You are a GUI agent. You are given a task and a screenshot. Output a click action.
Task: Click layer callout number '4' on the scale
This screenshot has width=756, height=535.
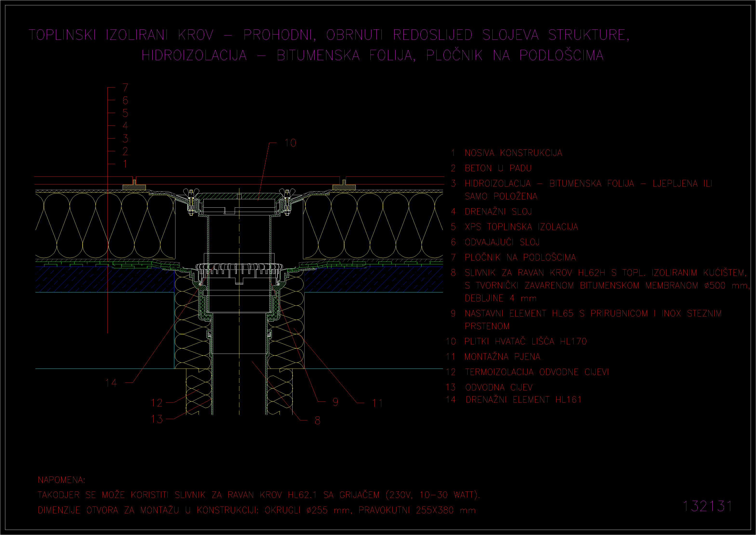(125, 125)
